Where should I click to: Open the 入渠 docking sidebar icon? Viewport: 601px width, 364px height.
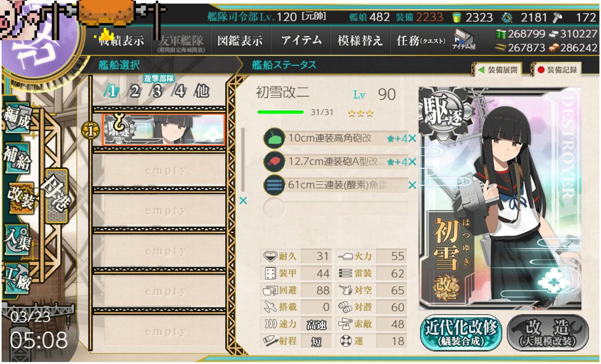tap(17, 238)
